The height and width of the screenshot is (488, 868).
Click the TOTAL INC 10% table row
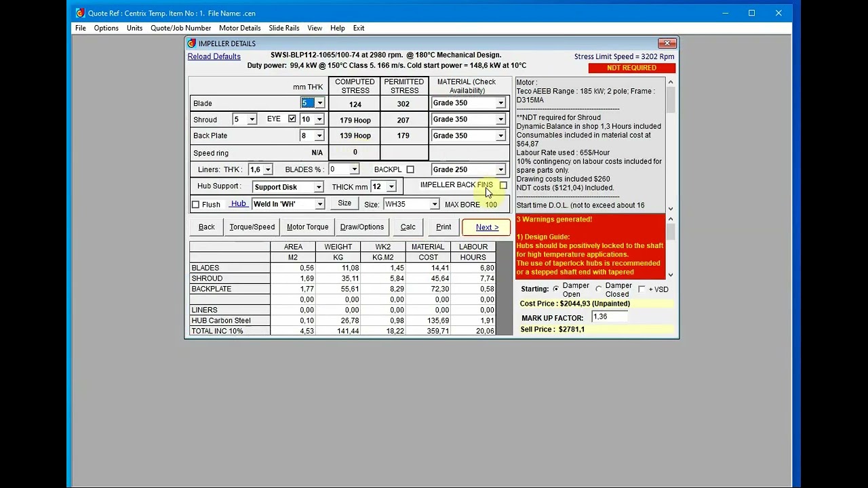point(342,331)
